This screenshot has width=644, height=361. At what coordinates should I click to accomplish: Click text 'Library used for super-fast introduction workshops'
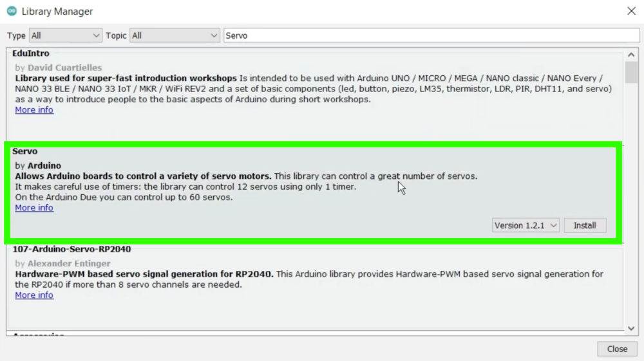pyautogui.click(x=126, y=79)
